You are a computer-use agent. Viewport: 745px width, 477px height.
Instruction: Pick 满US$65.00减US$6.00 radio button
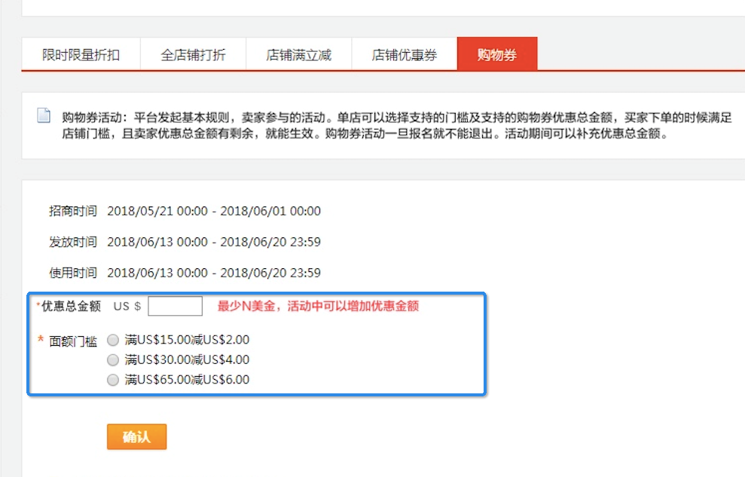(x=113, y=380)
